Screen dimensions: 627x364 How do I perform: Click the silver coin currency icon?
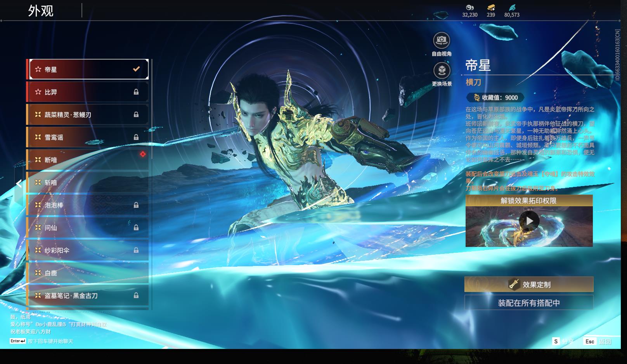[469, 7]
